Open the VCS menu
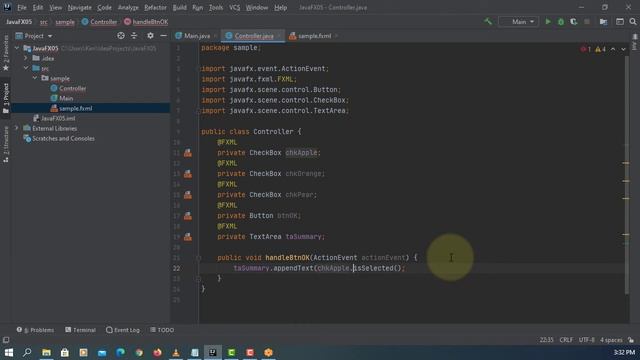This screenshot has width=640, height=360. (x=234, y=7)
